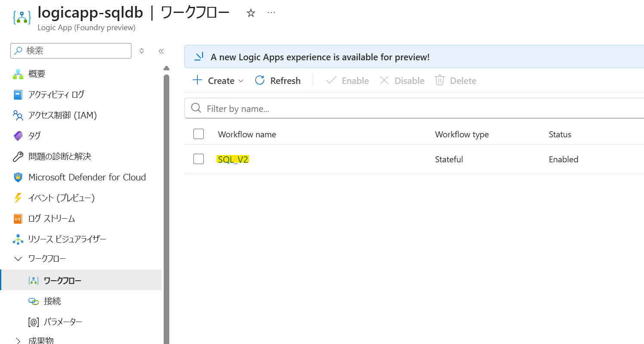Open the more options ellipsis in the header
This screenshot has height=344, width=644.
(271, 13)
